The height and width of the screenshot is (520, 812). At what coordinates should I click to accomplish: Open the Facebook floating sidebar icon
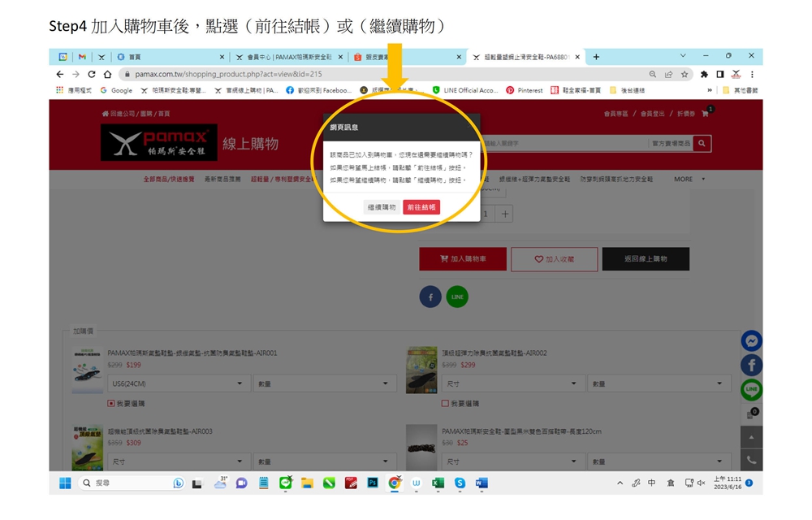(751, 365)
